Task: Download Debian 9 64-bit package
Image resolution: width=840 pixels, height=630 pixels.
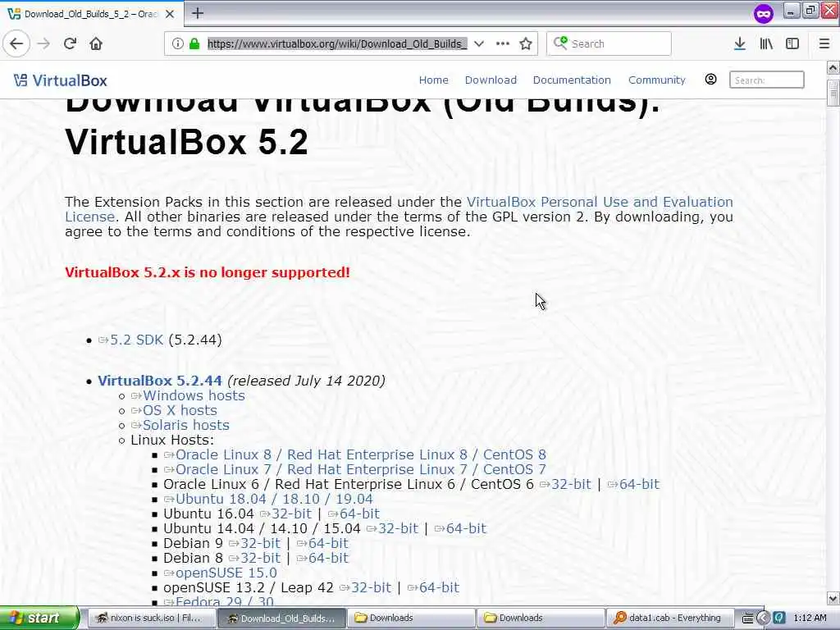Action: [x=322, y=543]
